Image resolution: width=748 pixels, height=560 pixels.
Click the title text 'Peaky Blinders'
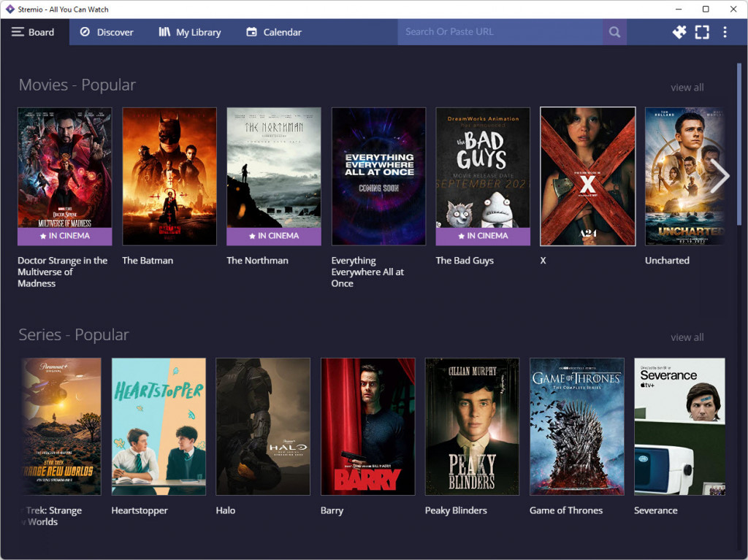pos(456,510)
